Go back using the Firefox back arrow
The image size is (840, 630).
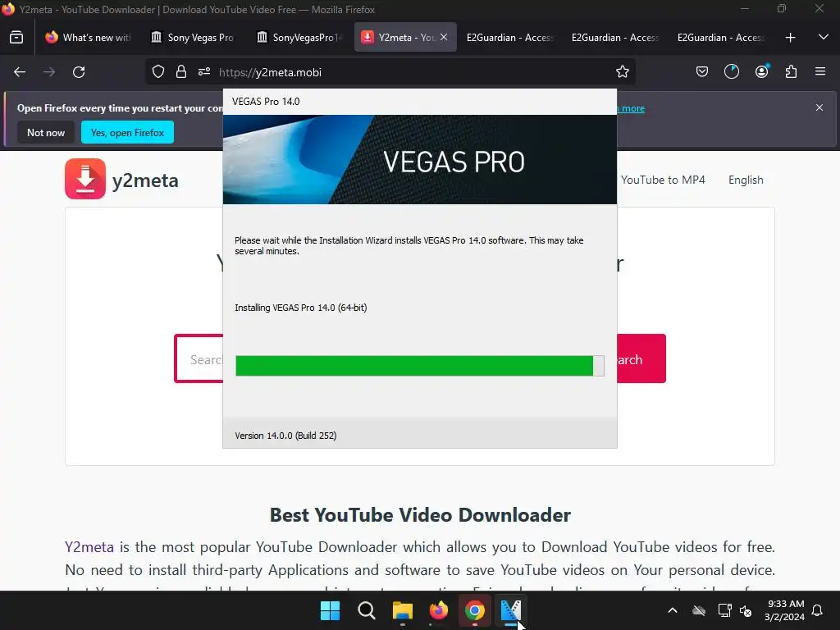tap(20, 72)
